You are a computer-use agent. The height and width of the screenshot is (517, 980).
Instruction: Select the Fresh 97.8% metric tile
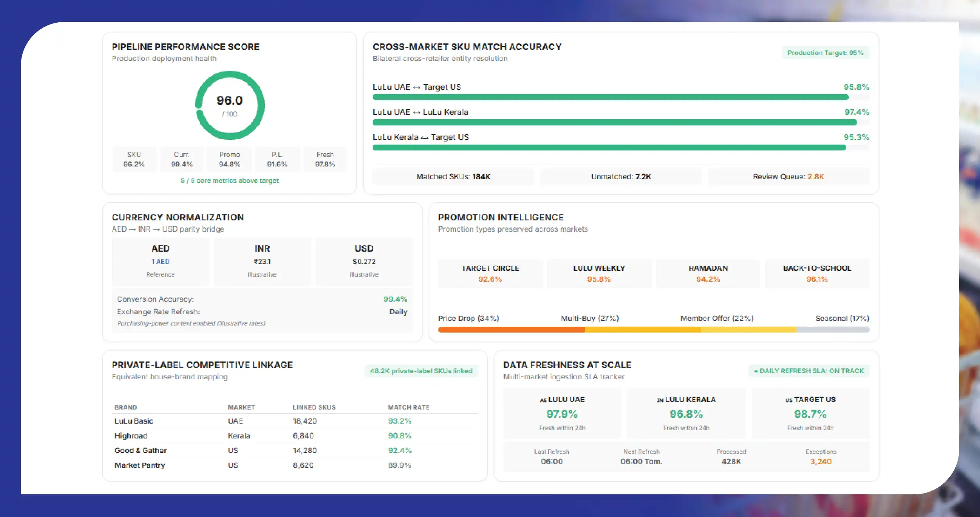pos(325,159)
